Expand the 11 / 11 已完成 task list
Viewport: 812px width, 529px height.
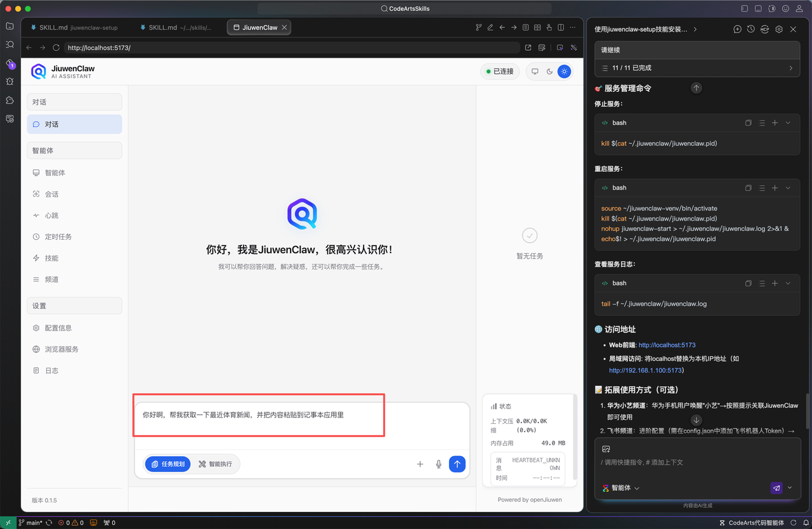697,68
